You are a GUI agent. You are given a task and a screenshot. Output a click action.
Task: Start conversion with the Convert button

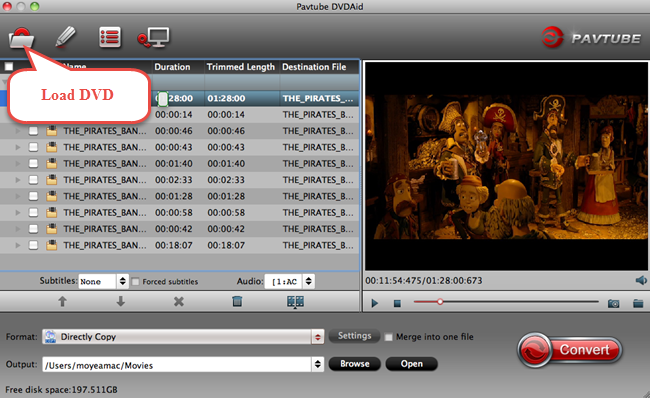click(x=570, y=349)
